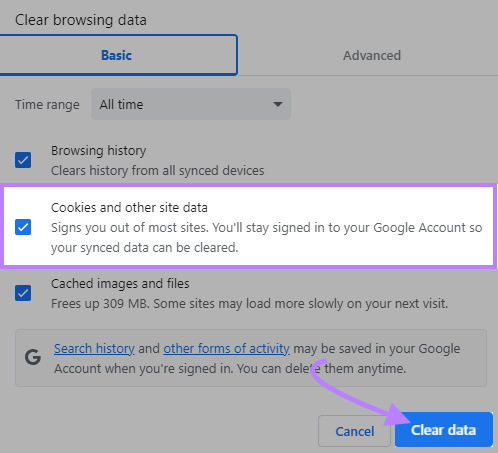Expand the Time range dropdown
The height and width of the screenshot is (453, 498).
[191, 104]
